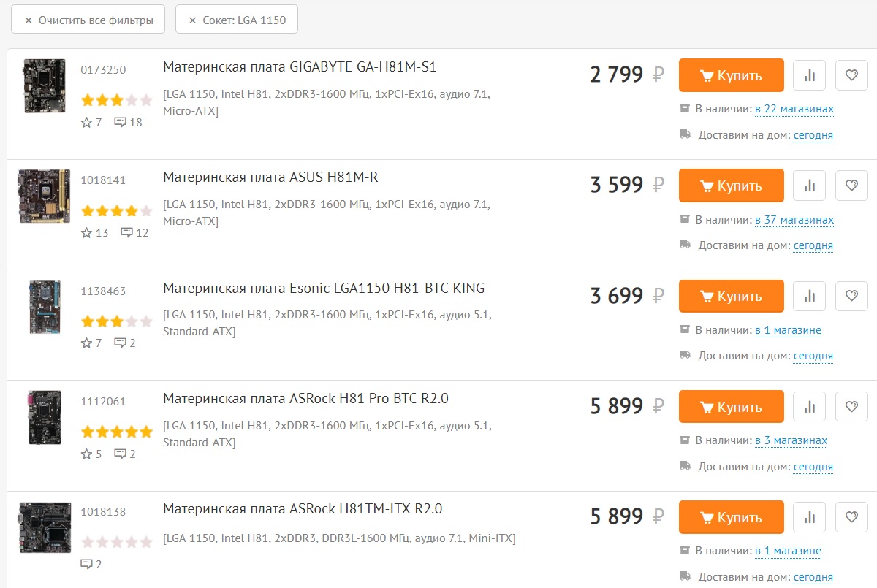Add ASUS H81M-R to wishlist heart
877x588 pixels.
tap(851, 186)
